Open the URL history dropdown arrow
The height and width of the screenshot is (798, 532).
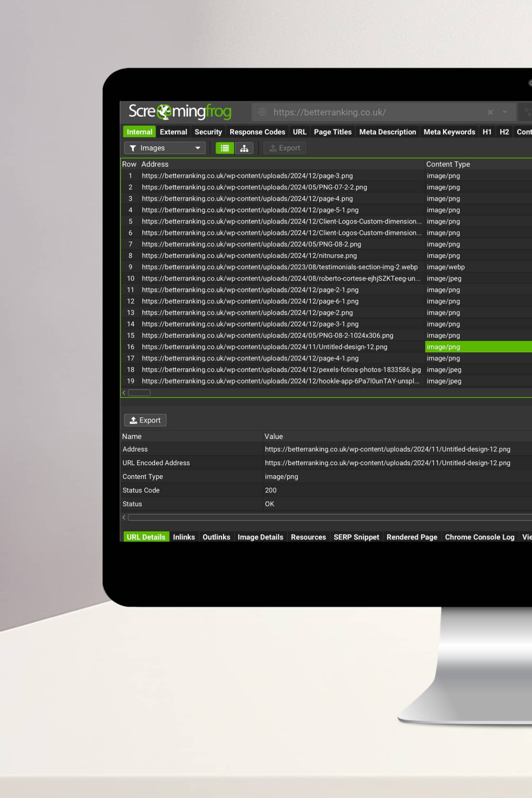tap(505, 112)
